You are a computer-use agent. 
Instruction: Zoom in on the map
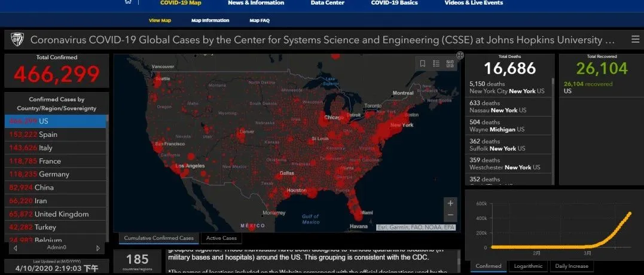point(450,203)
